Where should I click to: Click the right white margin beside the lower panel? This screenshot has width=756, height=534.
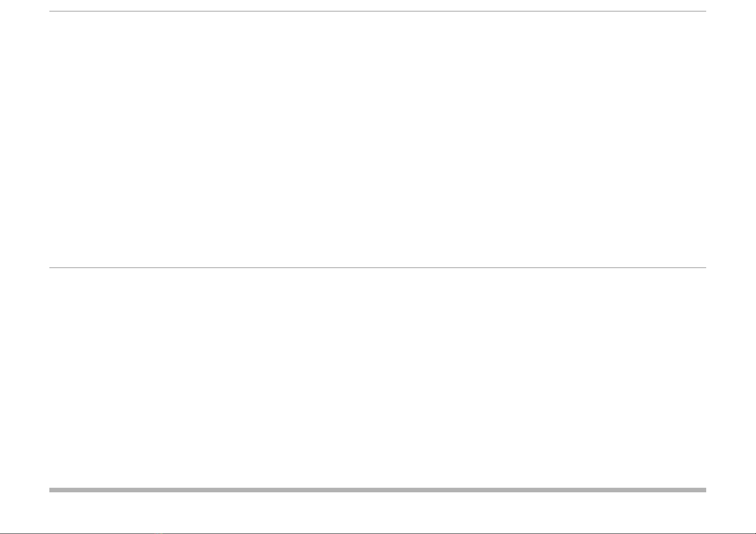(731, 378)
